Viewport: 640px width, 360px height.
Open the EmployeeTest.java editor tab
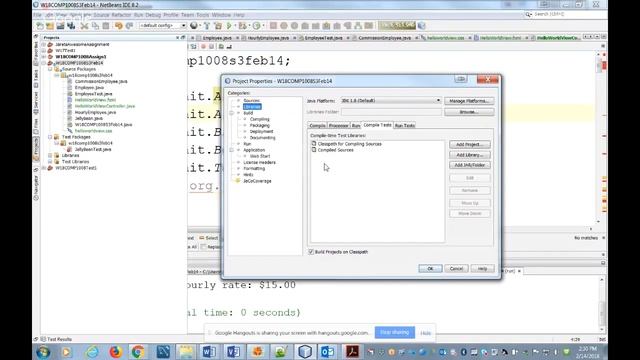point(323,38)
